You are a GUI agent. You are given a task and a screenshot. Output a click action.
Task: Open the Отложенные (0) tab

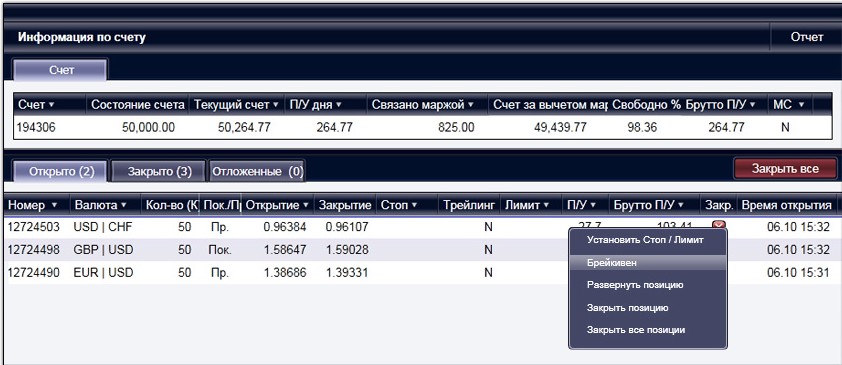pyautogui.click(x=257, y=172)
